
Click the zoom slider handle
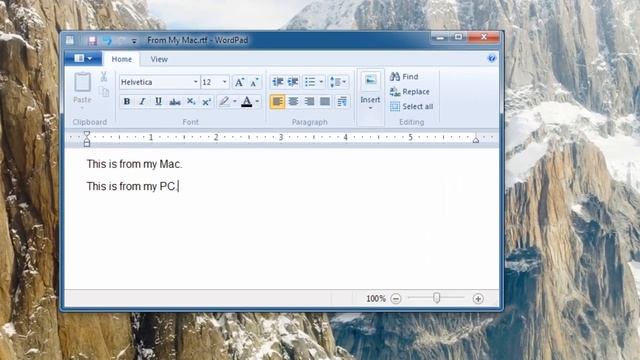coord(436,298)
